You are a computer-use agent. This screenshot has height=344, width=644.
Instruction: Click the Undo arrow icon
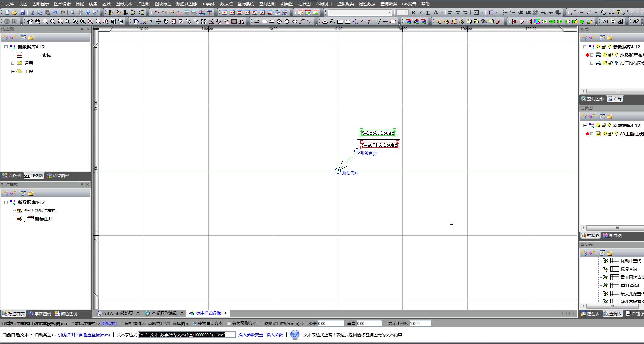point(55,12)
